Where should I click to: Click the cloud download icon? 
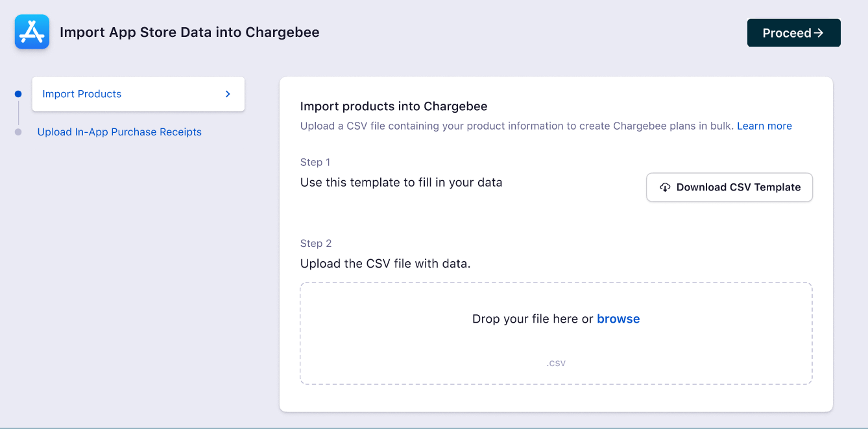click(664, 187)
